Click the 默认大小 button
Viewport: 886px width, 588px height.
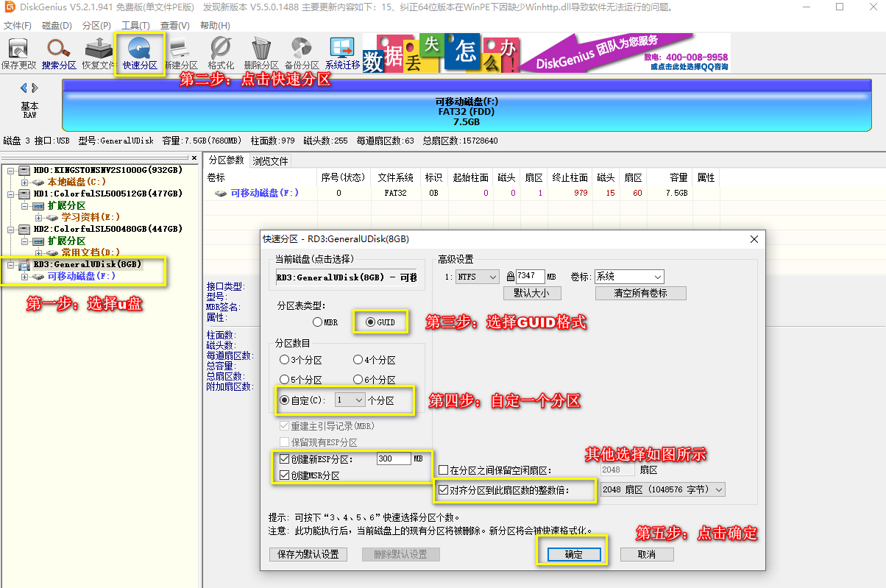pos(533,293)
